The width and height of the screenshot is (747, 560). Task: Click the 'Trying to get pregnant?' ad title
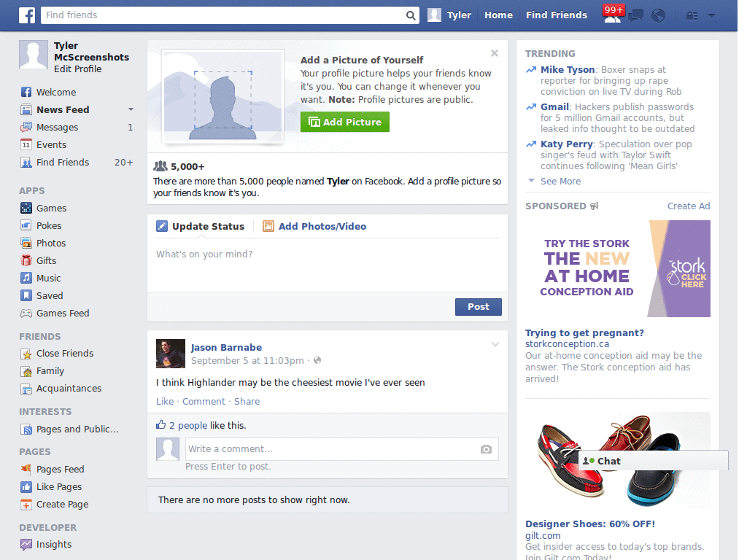[584, 332]
